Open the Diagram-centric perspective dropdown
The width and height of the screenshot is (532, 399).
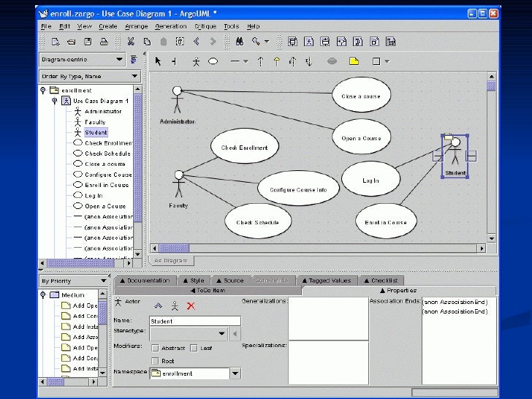click(119, 60)
